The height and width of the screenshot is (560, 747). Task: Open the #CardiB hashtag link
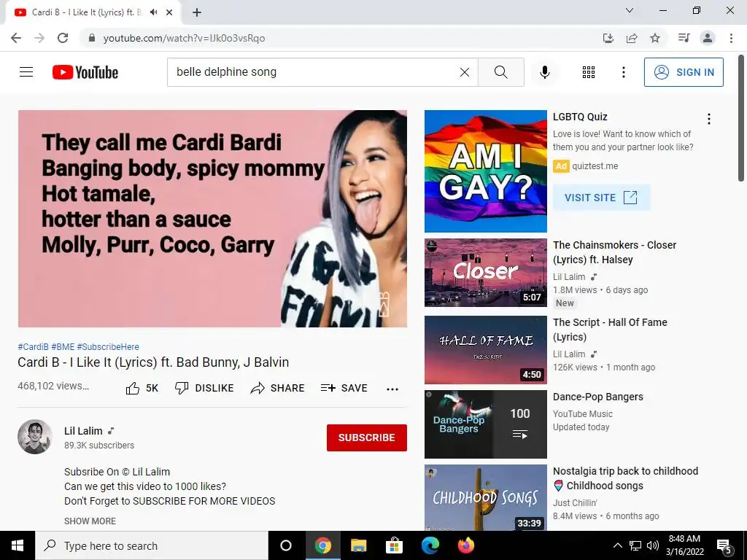click(33, 346)
